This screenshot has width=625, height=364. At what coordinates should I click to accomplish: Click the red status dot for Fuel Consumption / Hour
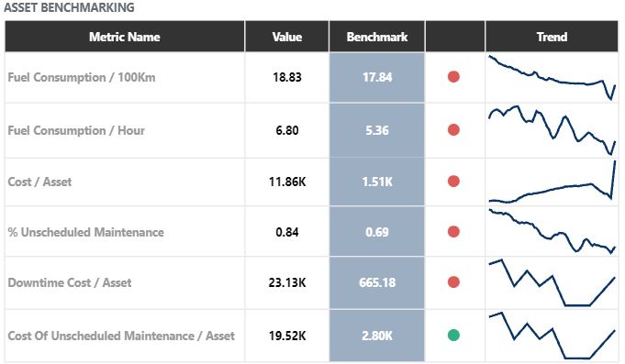point(453,130)
